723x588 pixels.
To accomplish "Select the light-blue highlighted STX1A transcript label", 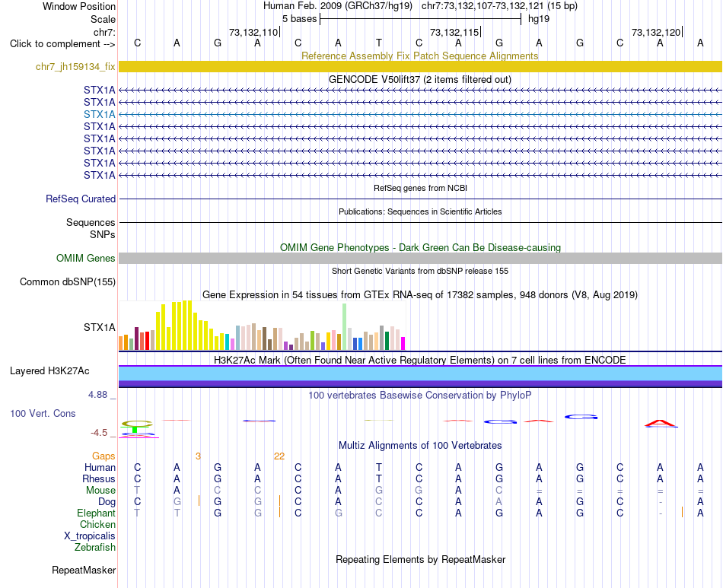I will click(99, 114).
